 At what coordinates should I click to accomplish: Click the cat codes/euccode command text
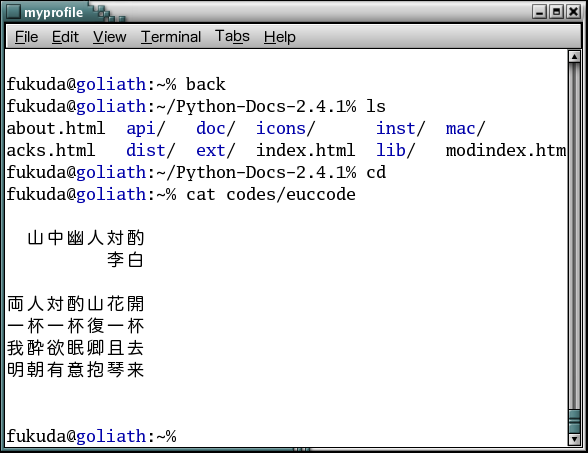pos(271,195)
